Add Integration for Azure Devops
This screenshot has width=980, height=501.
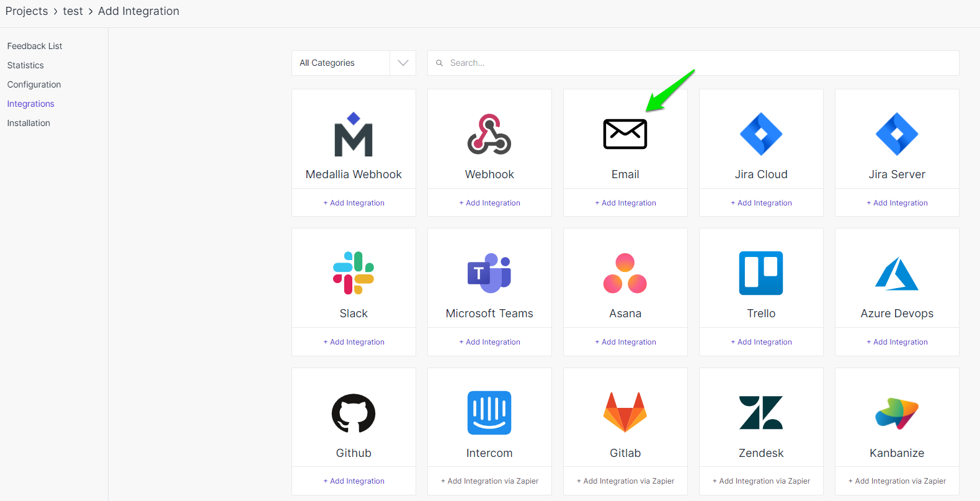(x=897, y=342)
